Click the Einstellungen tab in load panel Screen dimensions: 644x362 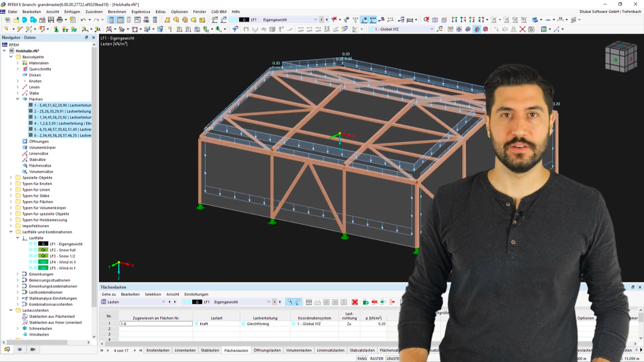click(197, 294)
